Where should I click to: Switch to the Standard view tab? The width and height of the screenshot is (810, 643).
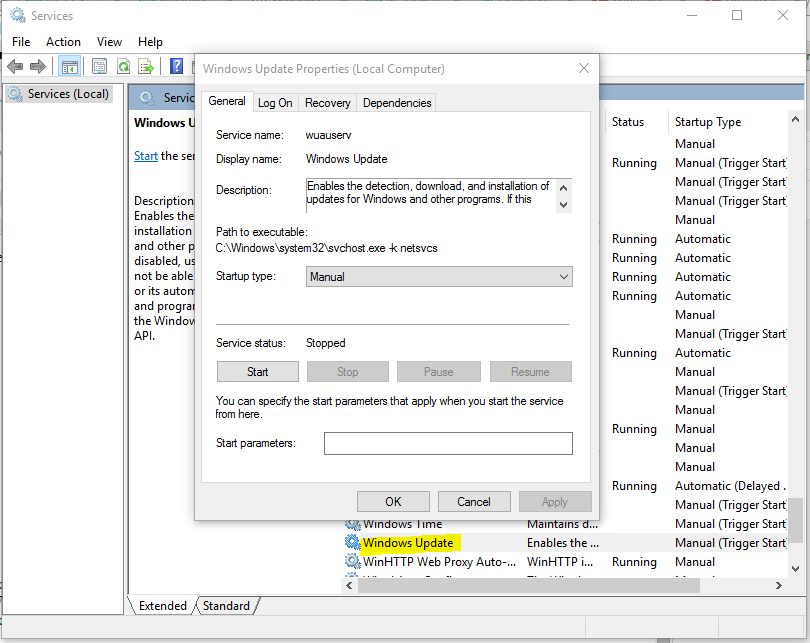click(x=226, y=605)
